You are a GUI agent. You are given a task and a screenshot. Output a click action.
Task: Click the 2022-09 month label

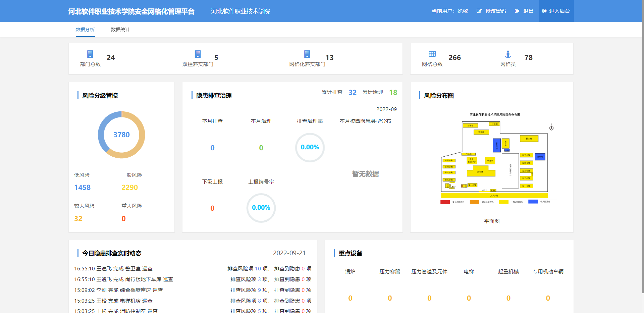pyautogui.click(x=386, y=109)
